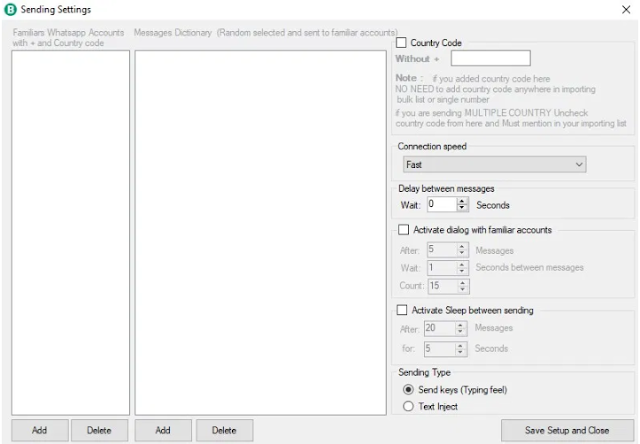Increase dialog Wait seconds between messages
The image size is (640, 444).
[462, 264]
